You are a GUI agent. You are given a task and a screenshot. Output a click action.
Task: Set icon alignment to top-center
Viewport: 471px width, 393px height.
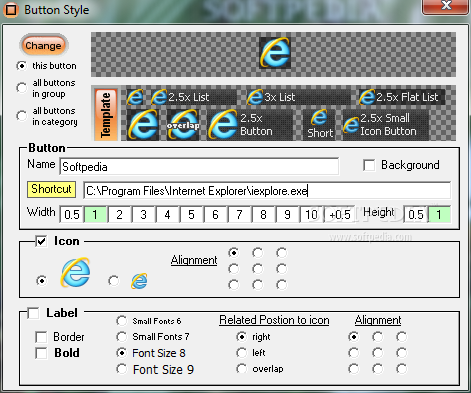click(258, 253)
